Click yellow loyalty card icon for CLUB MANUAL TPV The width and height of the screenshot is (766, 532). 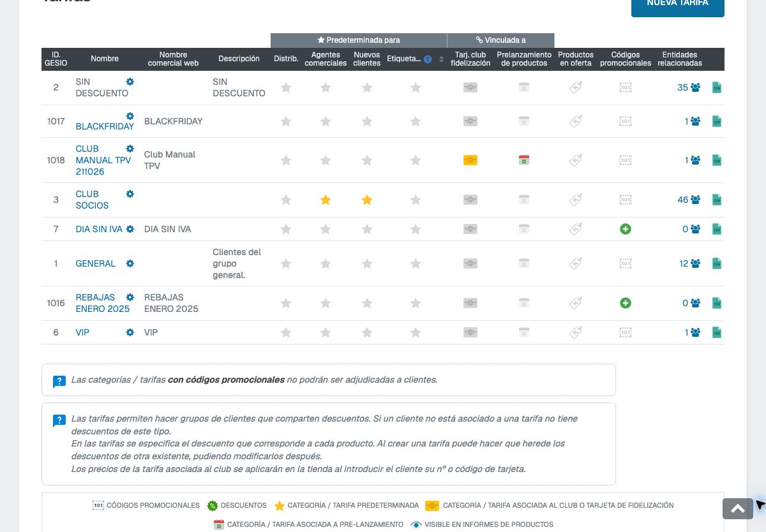click(x=470, y=160)
